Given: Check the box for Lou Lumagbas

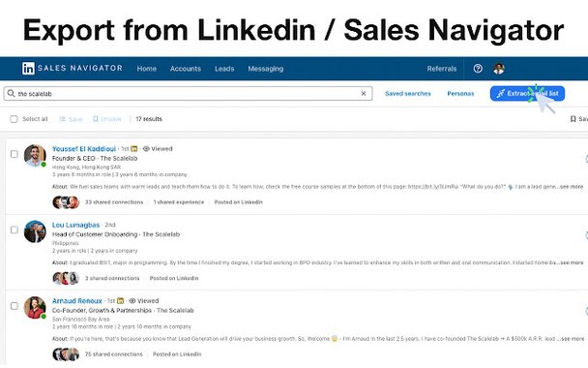Looking at the screenshot, I should tap(15, 230).
